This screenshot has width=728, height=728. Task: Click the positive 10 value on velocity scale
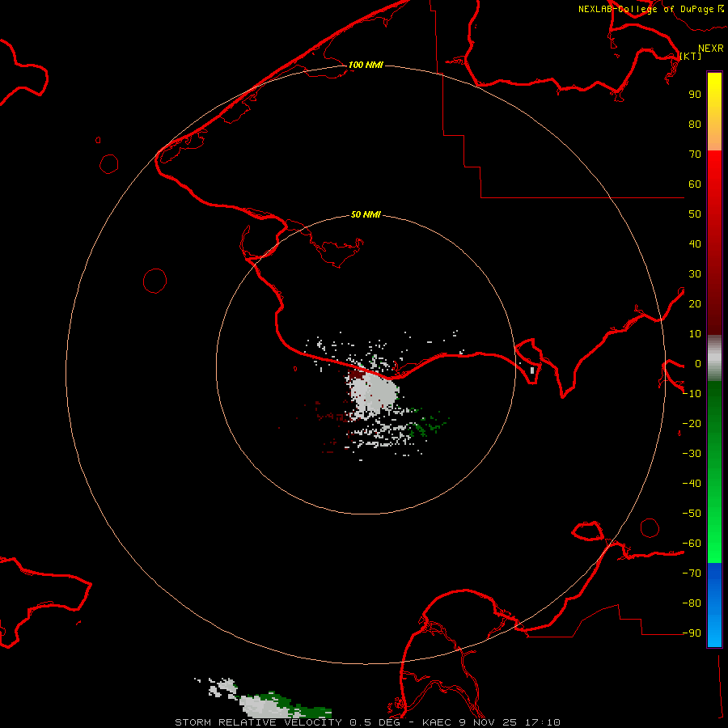(695, 334)
